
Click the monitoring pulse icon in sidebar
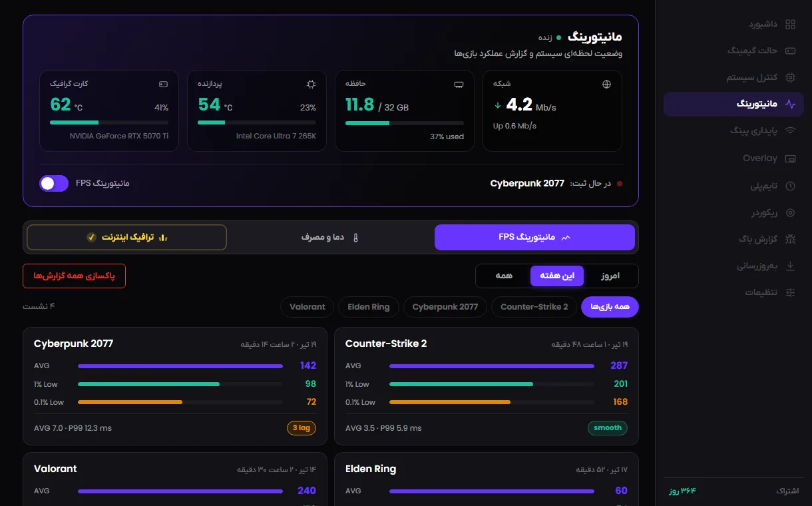pyautogui.click(x=791, y=104)
